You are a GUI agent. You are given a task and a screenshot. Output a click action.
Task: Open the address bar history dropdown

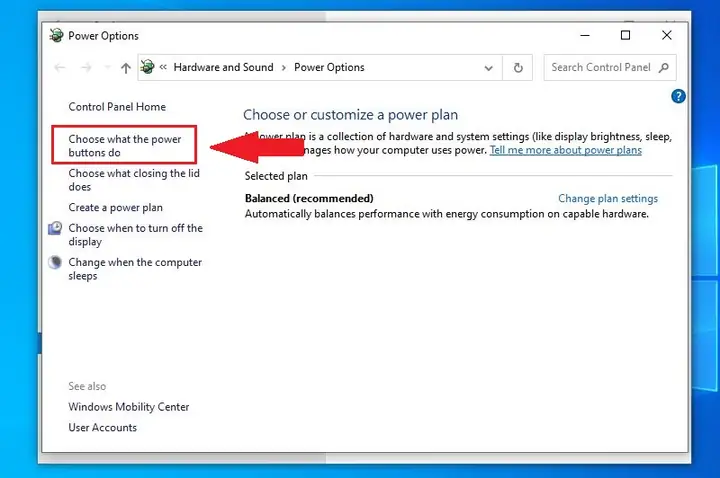[489, 68]
